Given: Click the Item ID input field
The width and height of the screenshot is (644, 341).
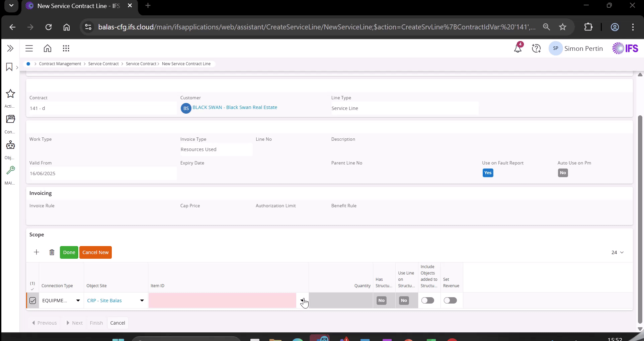Looking at the screenshot, I should [x=222, y=301].
